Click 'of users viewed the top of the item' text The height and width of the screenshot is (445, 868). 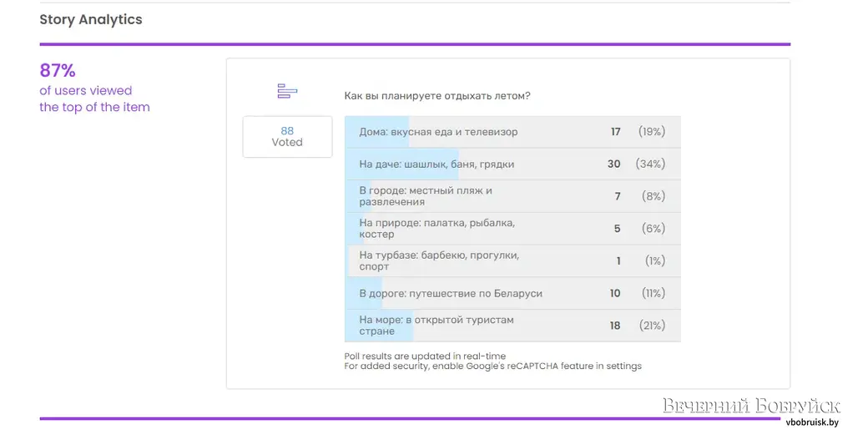94,99
